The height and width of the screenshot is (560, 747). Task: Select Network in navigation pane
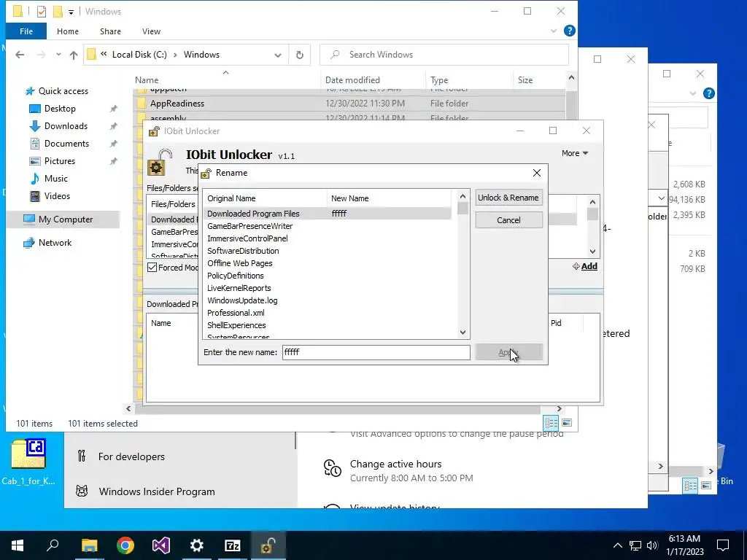coord(54,243)
